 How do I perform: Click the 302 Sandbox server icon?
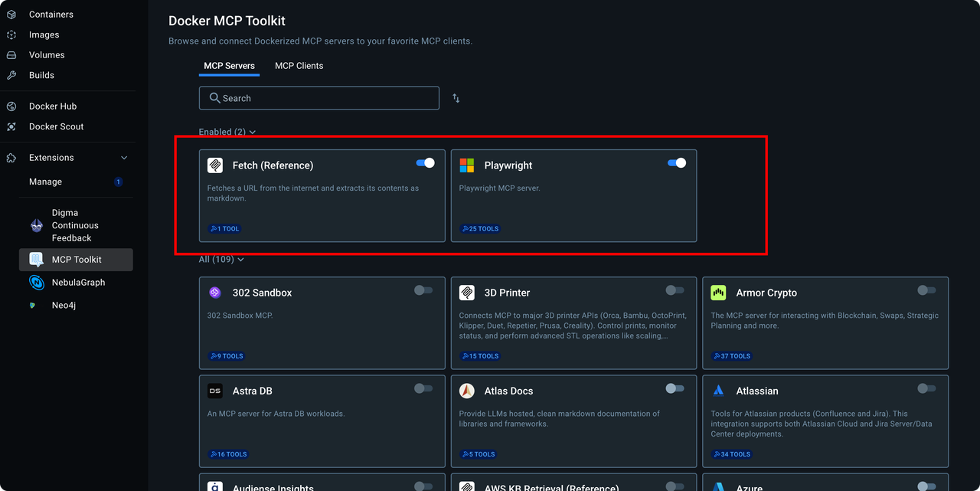click(215, 293)
